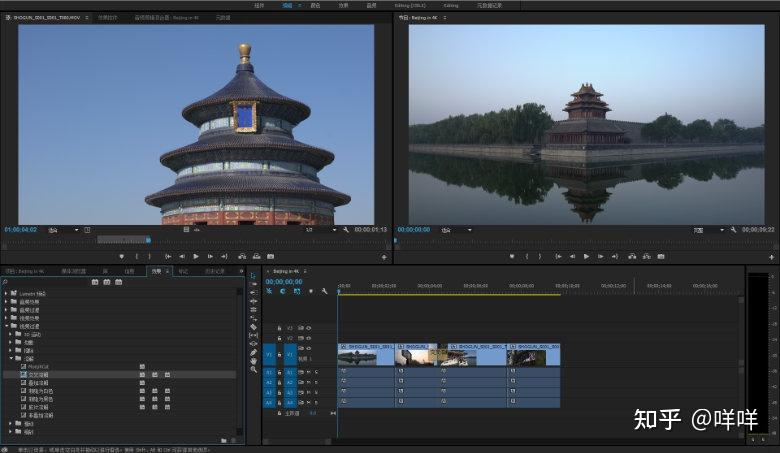Choose the Selection arrow tool
This screenshot has width=780, height=453.
(x=253, y=275)
